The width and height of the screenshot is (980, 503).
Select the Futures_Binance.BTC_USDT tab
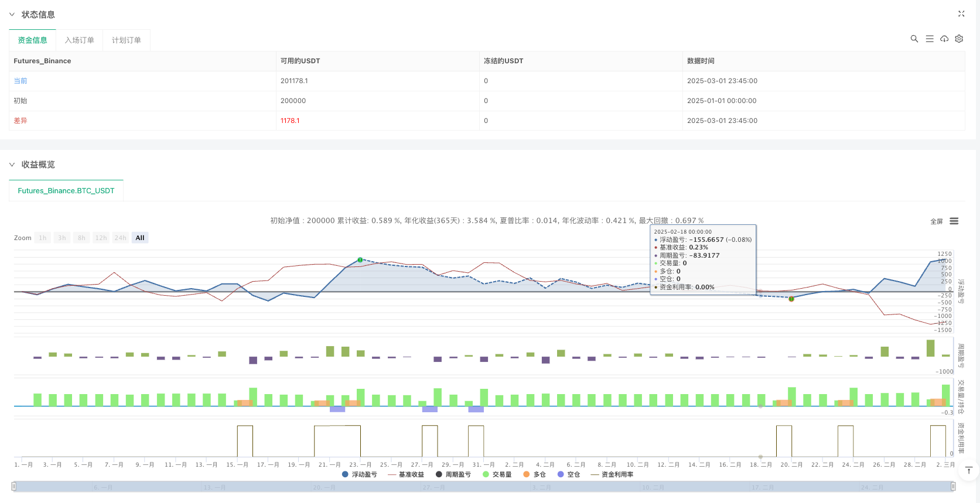[66, 190]
